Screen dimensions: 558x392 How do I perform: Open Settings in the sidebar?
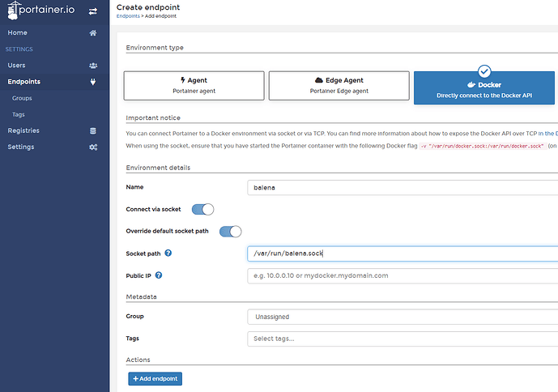(x=54, y=147)
